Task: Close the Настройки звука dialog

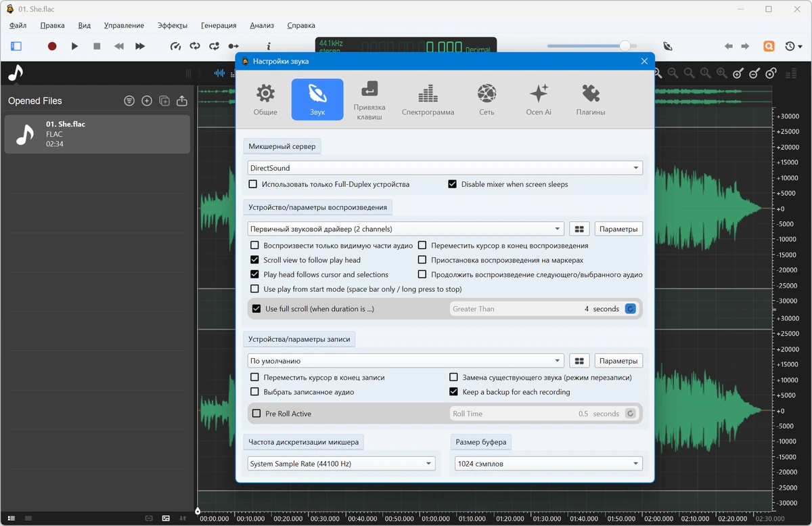Action: click(644, 61)
